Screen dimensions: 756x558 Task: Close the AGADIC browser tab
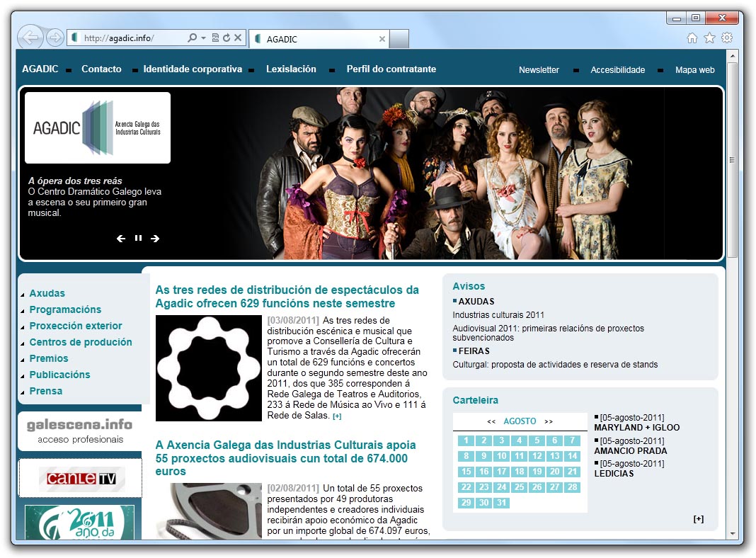pos(382,39)
